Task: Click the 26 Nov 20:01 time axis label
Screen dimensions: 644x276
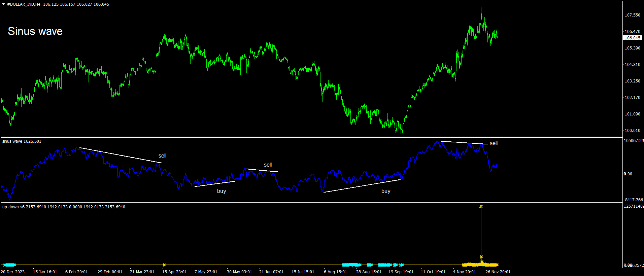Action: coord(498,272)
